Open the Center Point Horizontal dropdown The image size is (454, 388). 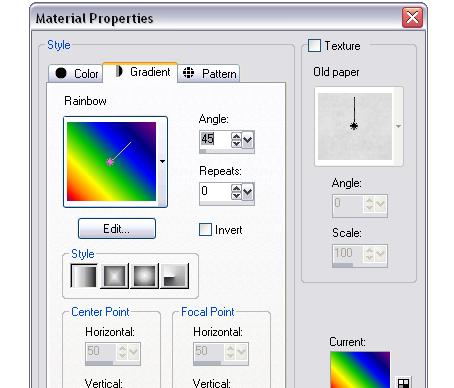click(134, 352)
